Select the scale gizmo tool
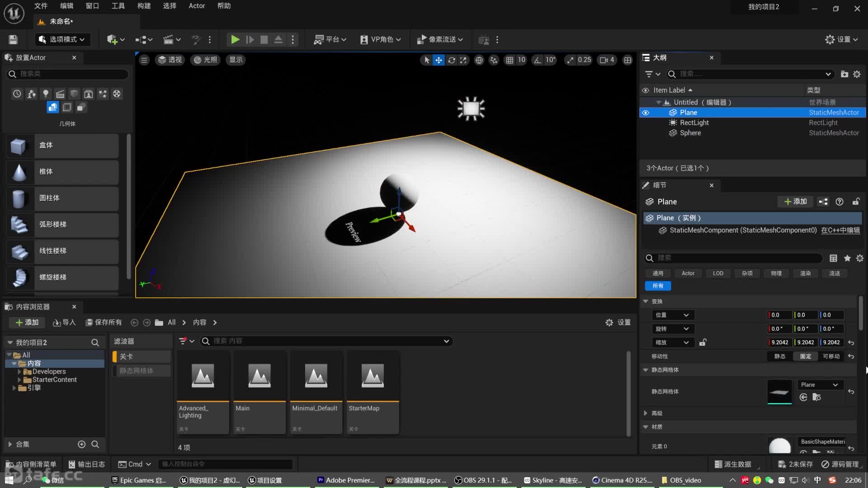 [x=463, y=60]
